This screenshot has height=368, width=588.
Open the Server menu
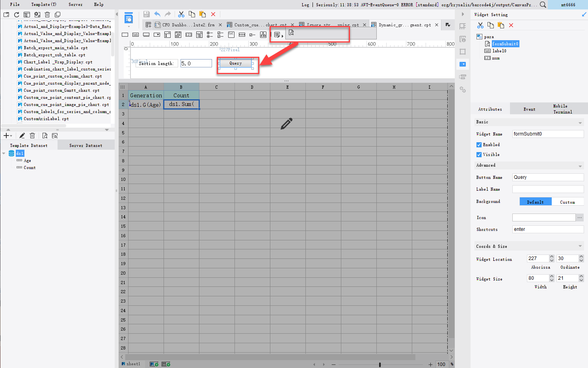coord(75,4)
